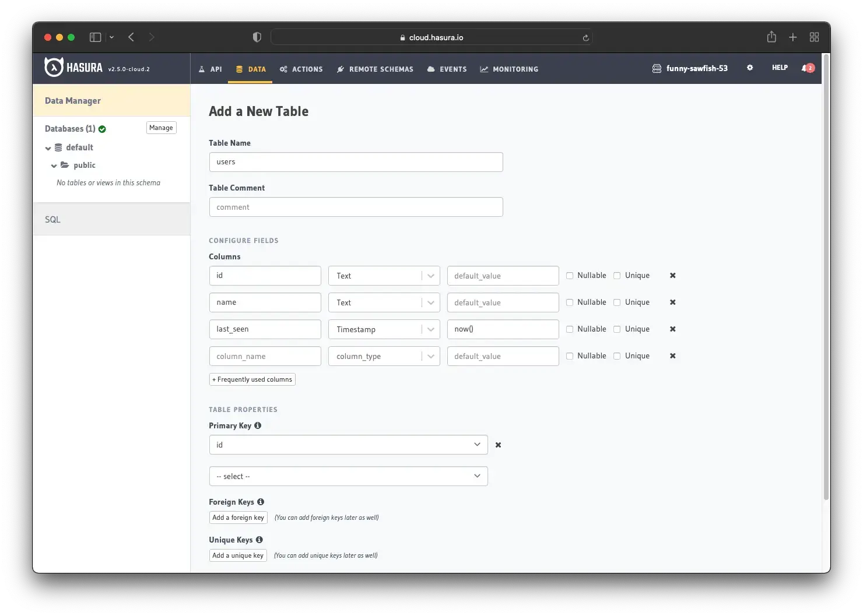Click the Foreign Keys info icon
863x616 pixels.
click(261, 502)
